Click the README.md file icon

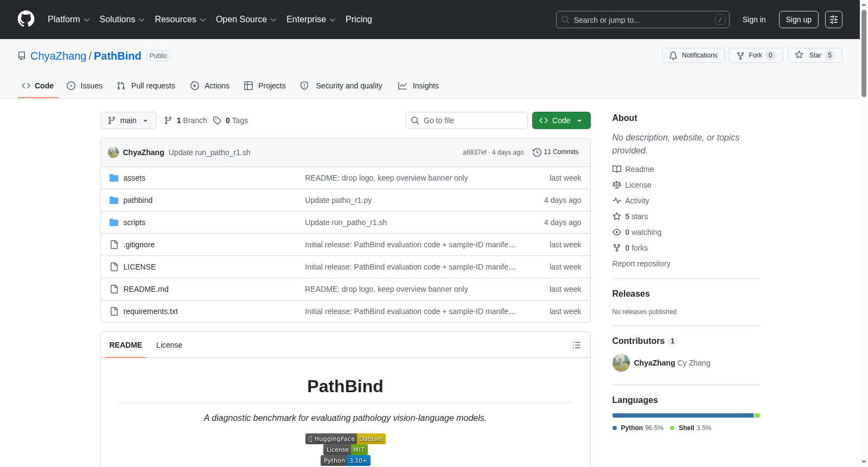pyautogui.click(x=114, y=289)
